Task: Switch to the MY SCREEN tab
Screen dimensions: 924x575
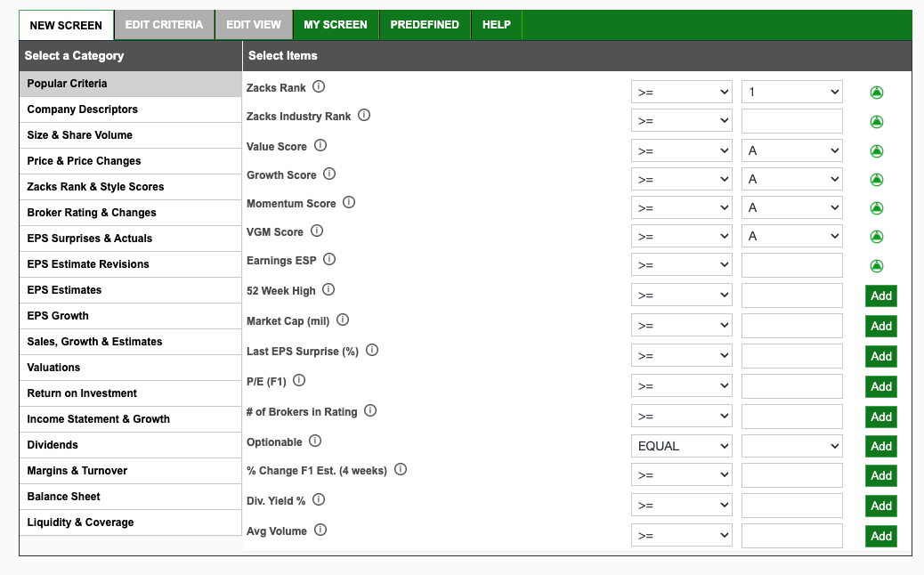Action: (336, 25)
